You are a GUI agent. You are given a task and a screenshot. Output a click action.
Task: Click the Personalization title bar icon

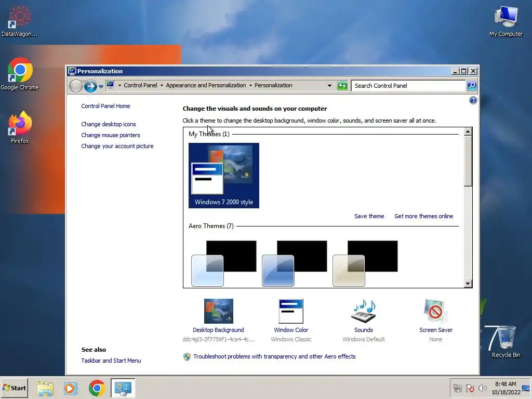tap(72, 71)
